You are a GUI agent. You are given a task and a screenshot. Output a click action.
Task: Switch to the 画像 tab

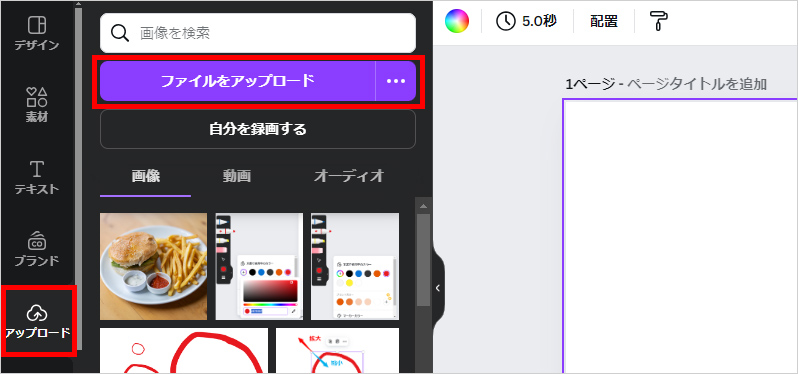click(146, 176)
